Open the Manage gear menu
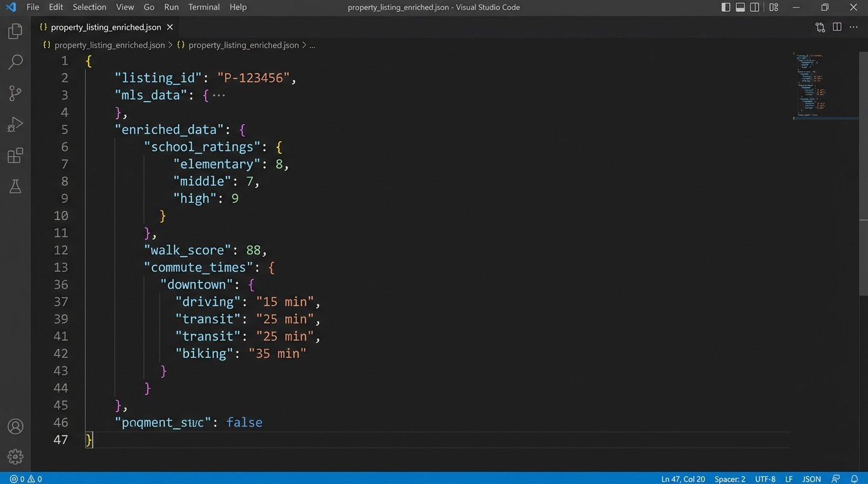The height and width of the screenshot is (484, 868). pyautogui.click(x=15, y=457)
